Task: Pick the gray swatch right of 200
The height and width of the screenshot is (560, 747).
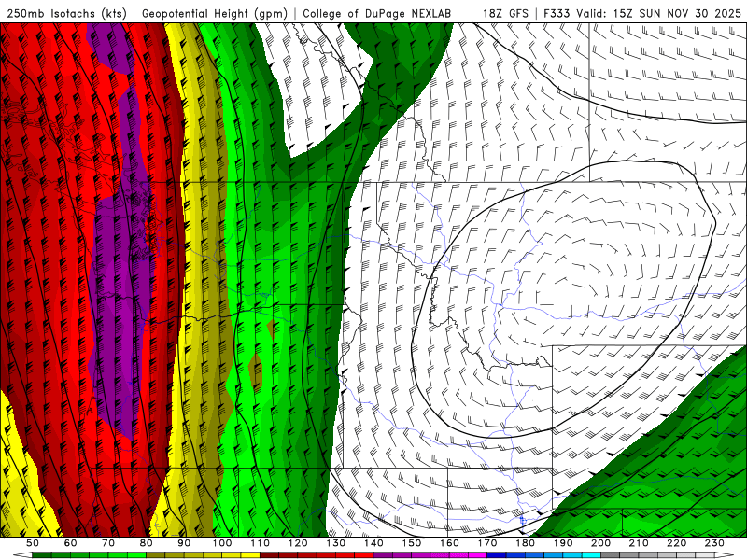Action: 611,555
